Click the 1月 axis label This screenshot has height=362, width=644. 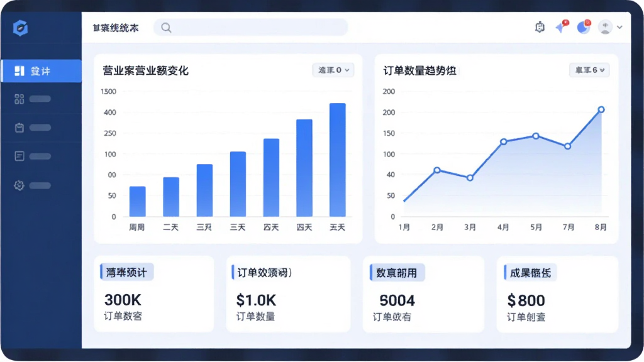click(x=404, y=227)
